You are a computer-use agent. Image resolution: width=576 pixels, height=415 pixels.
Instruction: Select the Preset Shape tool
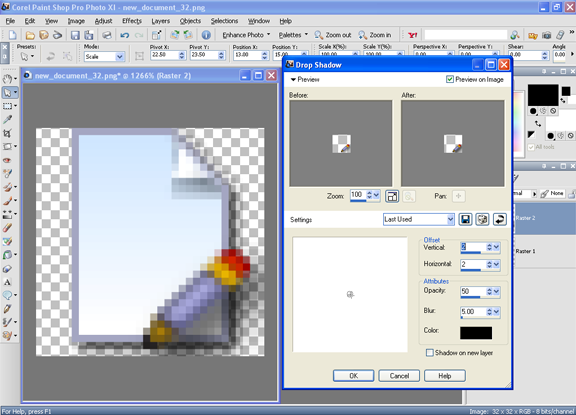[x=7, y=295]
